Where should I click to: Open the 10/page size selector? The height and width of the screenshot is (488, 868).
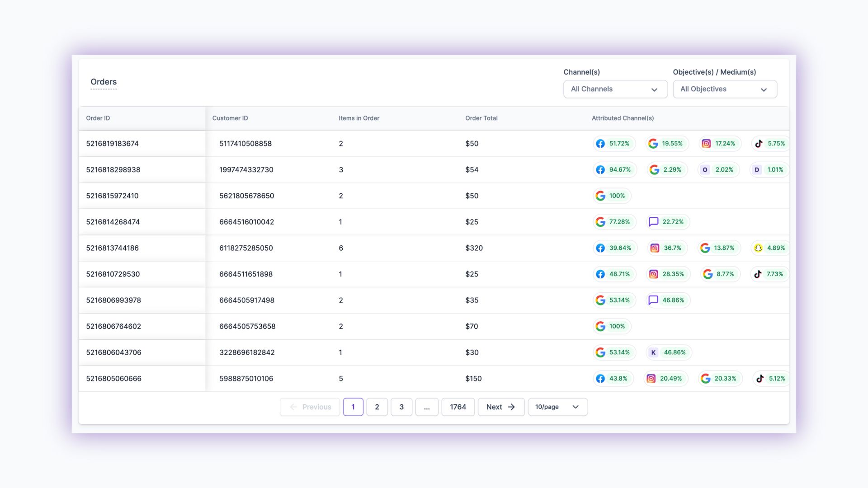tap(557, 407)
